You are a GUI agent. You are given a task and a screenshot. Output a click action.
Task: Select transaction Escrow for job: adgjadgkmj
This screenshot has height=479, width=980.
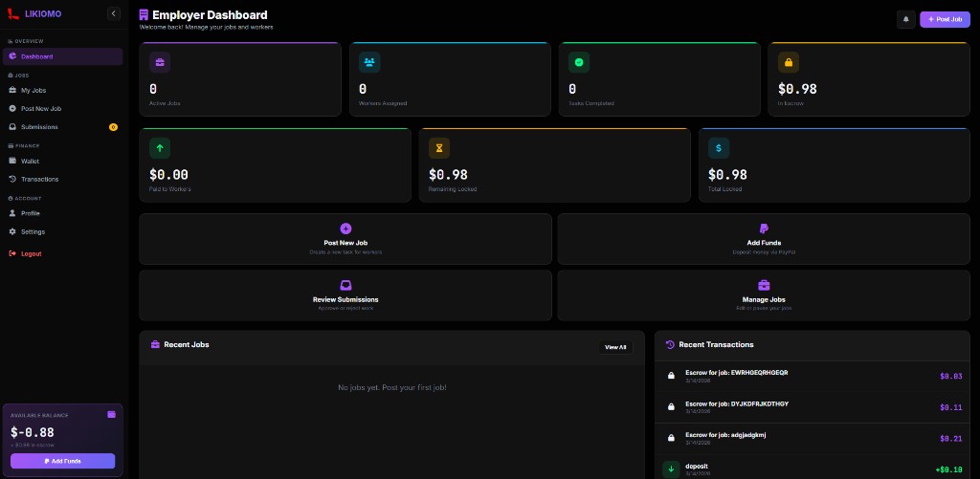[813, 439]
